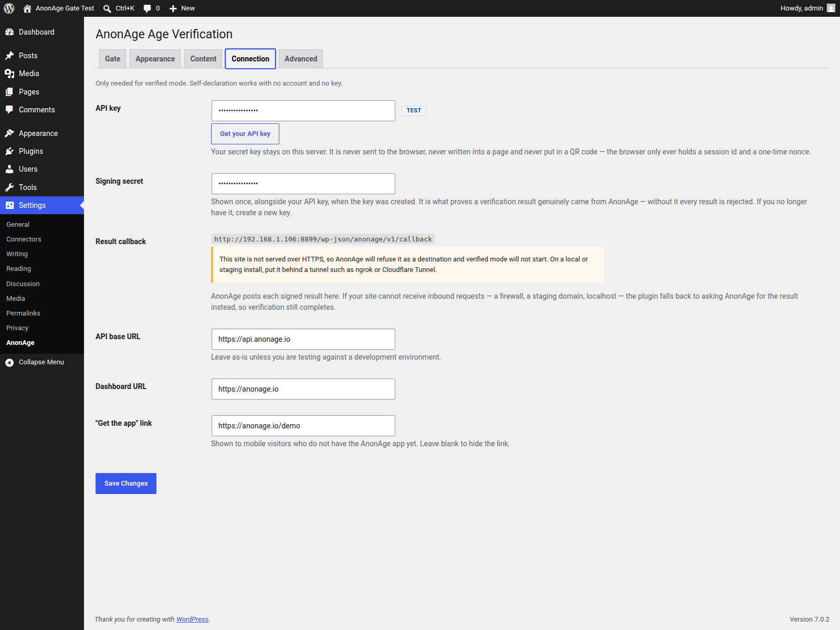Click the Get the app link field
Image resolution: width=840 pixels, height=630 pixels.
[303, 426]
